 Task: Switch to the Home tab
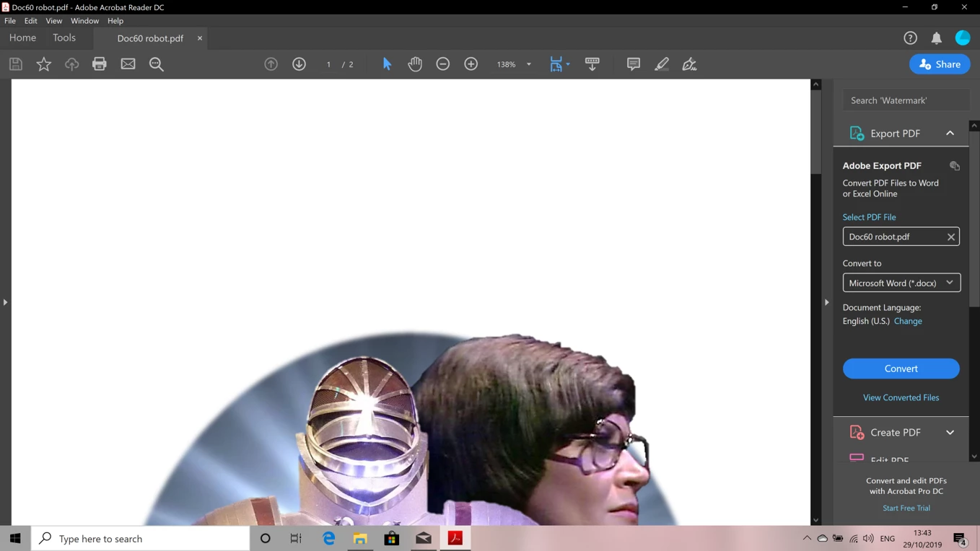pyautogui.click(x=22, y=38)
